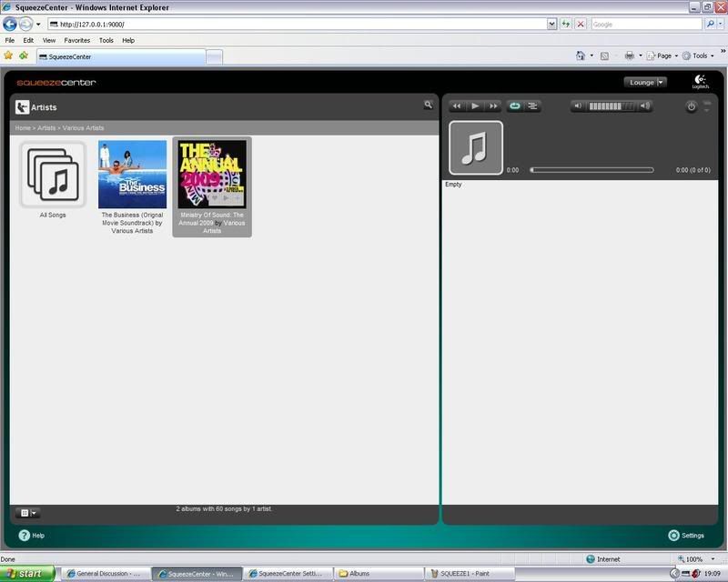
Task: Open the Lounge player dropdown
Action: pyautogui.click(x=645, y=82)
